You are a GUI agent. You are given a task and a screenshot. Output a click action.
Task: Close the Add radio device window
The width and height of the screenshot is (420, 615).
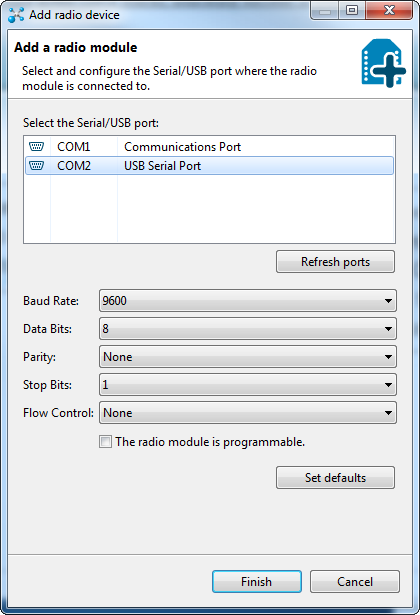[x=389, y=10]
